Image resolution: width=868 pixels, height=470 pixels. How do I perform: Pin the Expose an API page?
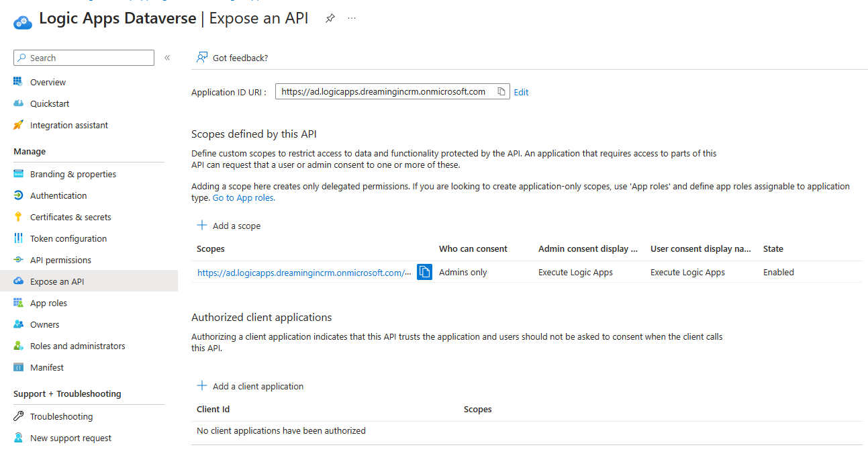pyautogui.click(x=330, y=19)
